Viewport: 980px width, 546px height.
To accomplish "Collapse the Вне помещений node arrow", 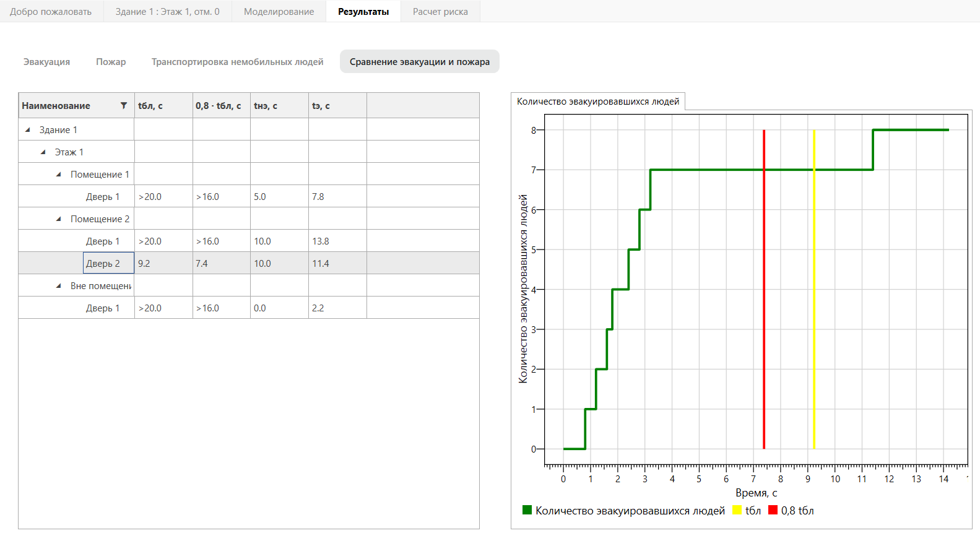I will tap(58, 286).
